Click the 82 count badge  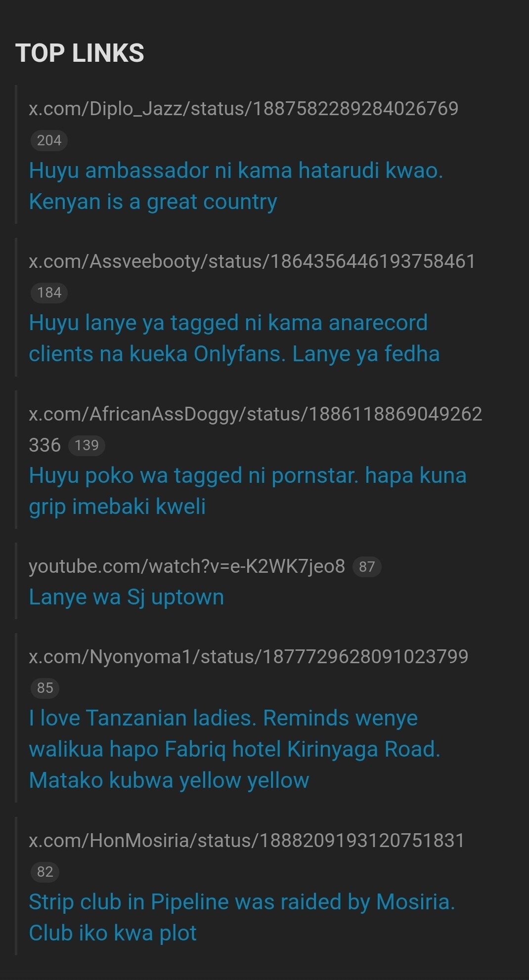[x=45, y=872]
